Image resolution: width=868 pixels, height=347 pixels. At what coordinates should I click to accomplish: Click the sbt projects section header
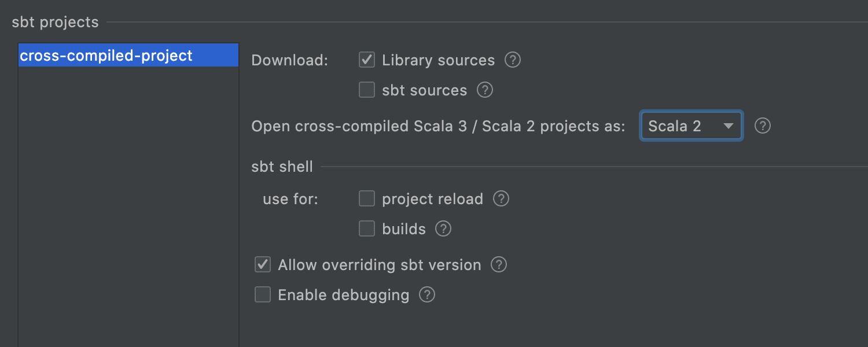(x=56, y=22)
